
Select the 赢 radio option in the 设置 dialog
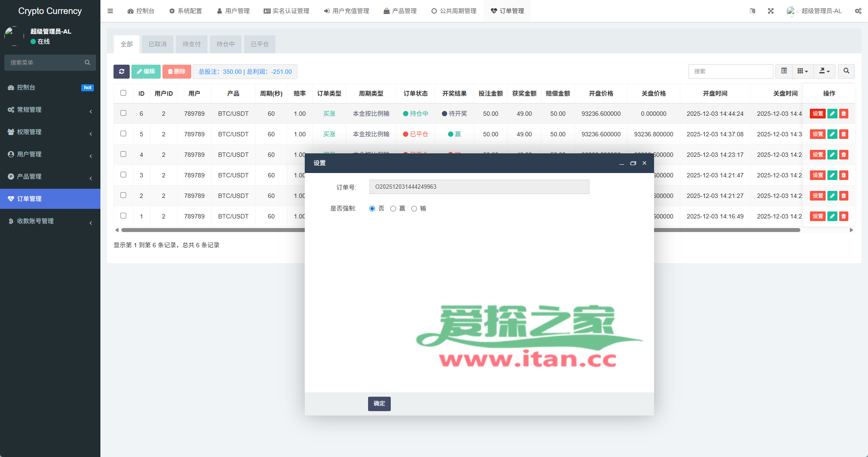[393, 208]
